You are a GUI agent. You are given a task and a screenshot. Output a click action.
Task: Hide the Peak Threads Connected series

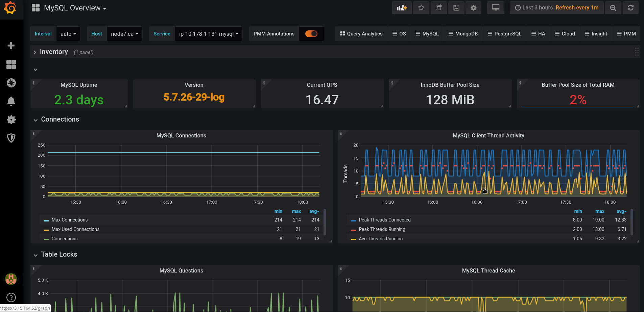[384, 220]
